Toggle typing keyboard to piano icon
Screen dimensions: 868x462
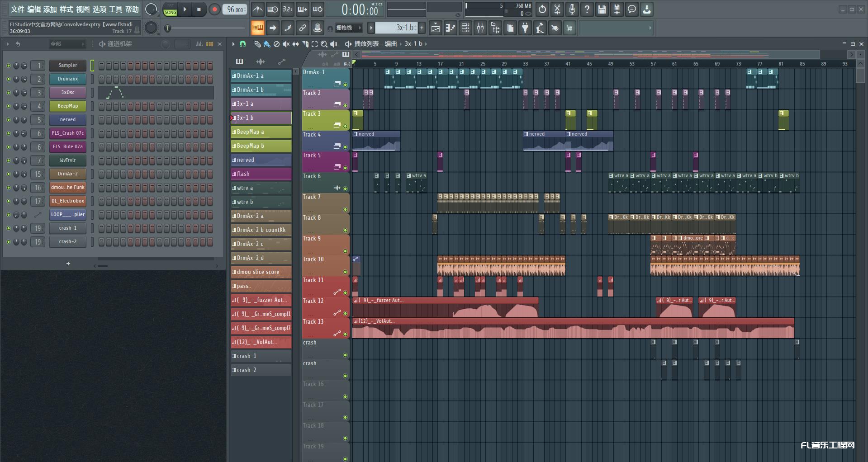click(x=258, y=28)
